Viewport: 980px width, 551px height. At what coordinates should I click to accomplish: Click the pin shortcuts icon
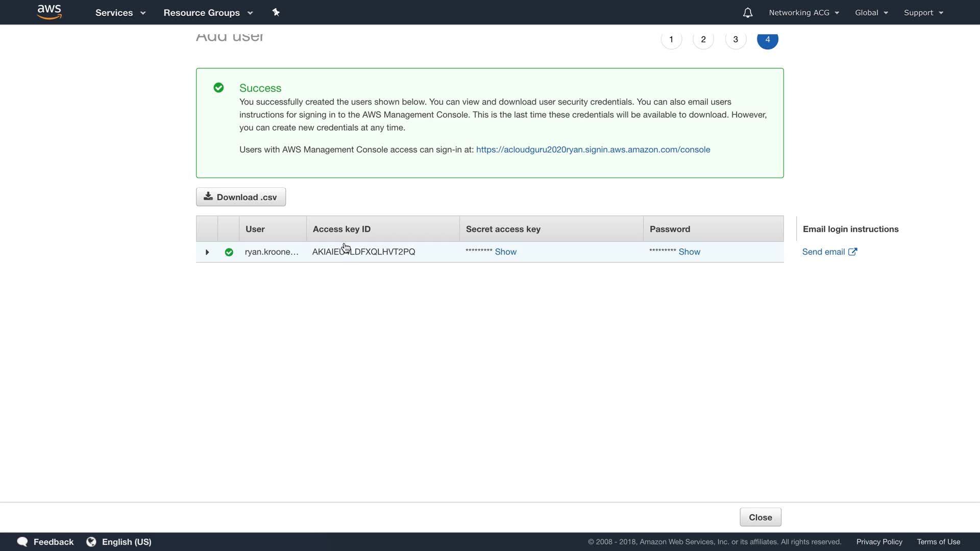[276, 12]
